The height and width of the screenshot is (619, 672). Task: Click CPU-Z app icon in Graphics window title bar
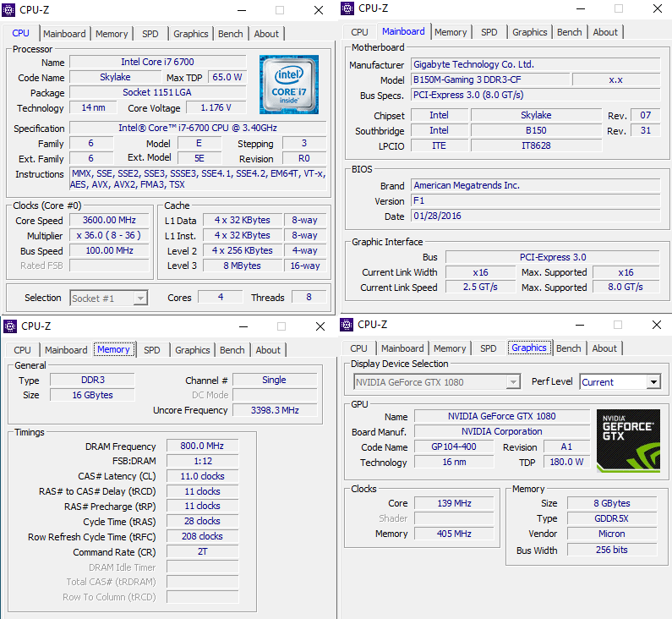coord(347,325)
